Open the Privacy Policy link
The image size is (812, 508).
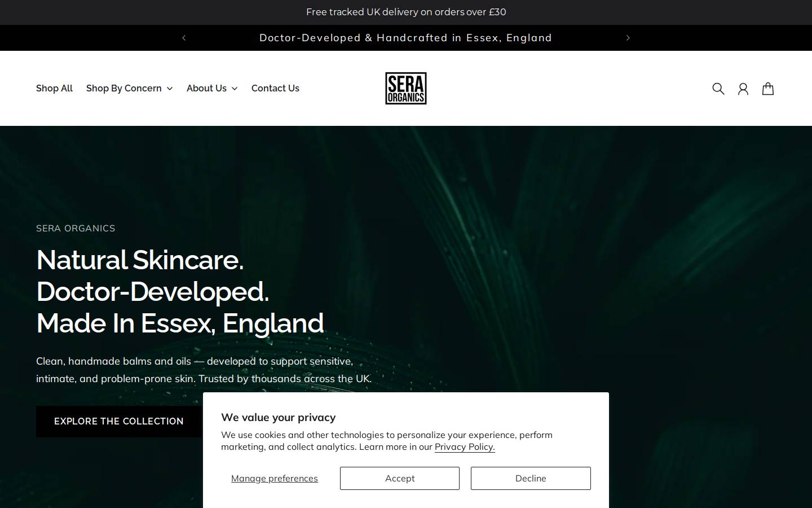point(465,446)
